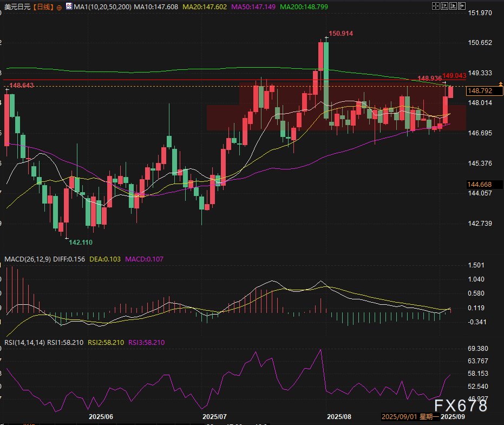Image resolution: width=504 pixels, height=425 pixels.
Task: Open the MA indicator chart icon
Action: click(x=68, y=6)
